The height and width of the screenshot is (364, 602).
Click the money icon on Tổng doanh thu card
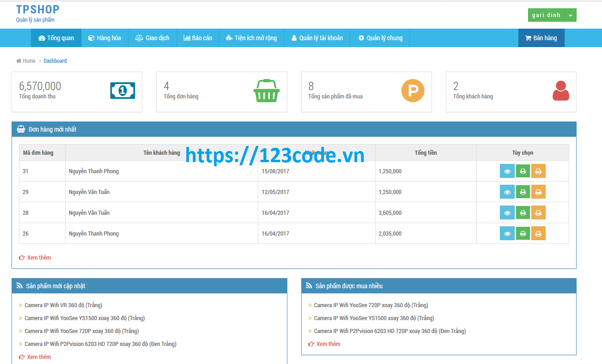122,91
